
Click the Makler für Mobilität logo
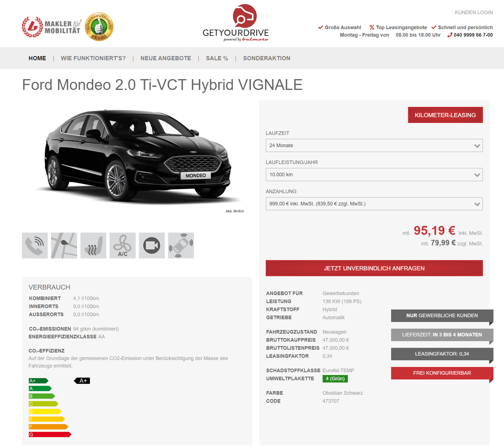click(52, 27)
